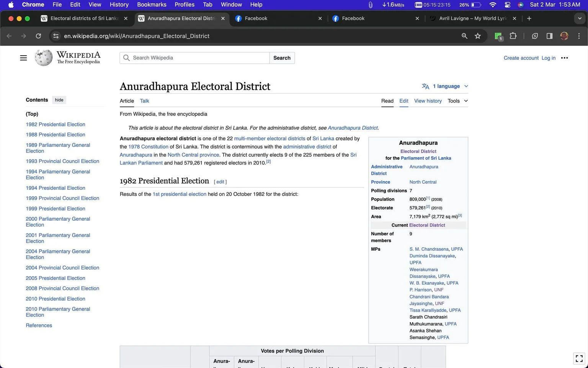Jump to 2005 Presidential Election section
The image size is (588, 368).
pos(56,278)
